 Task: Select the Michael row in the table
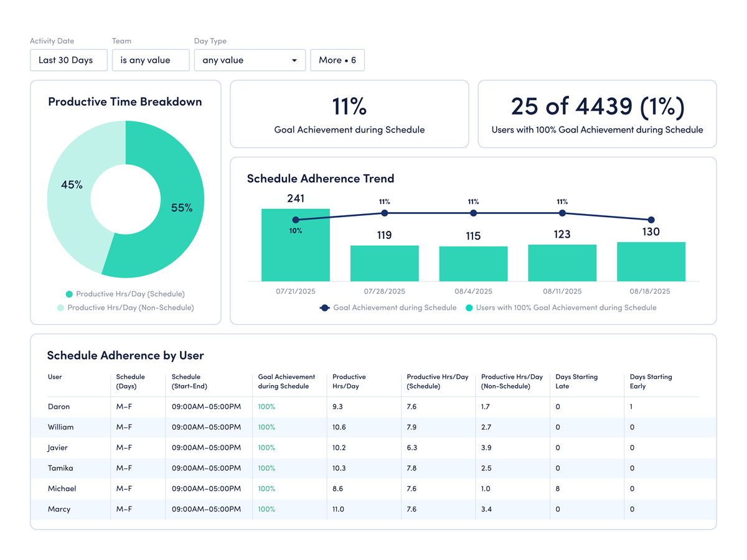[62, 489]
